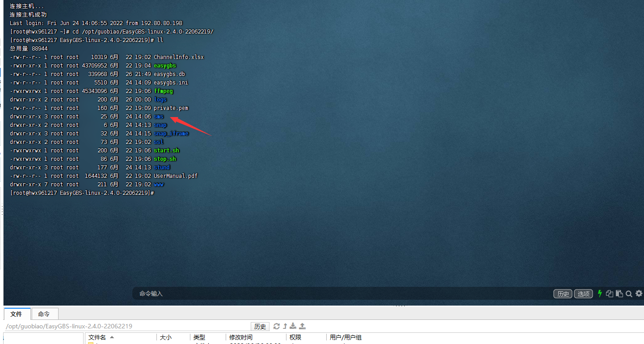This screenshot has width=644, height=344.
Task: Click the snap directory name
Action: tap(160, 125)
